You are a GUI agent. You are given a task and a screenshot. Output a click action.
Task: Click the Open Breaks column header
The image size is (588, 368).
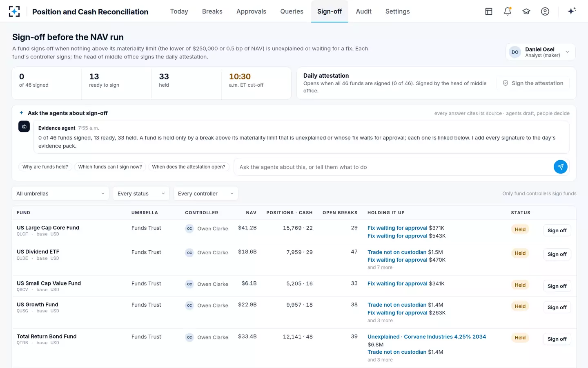(x=340, y=213)
